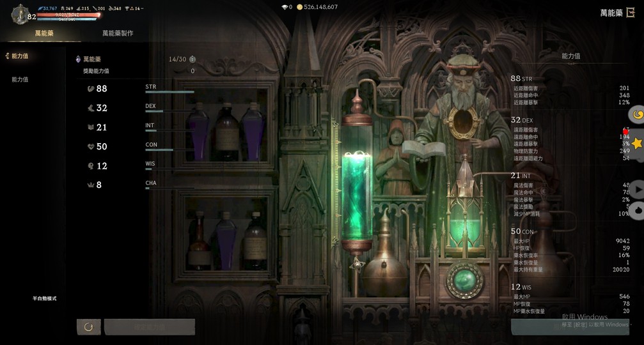Click the purple elixir gem icon
644x345 pixels.
coord(78,59)
